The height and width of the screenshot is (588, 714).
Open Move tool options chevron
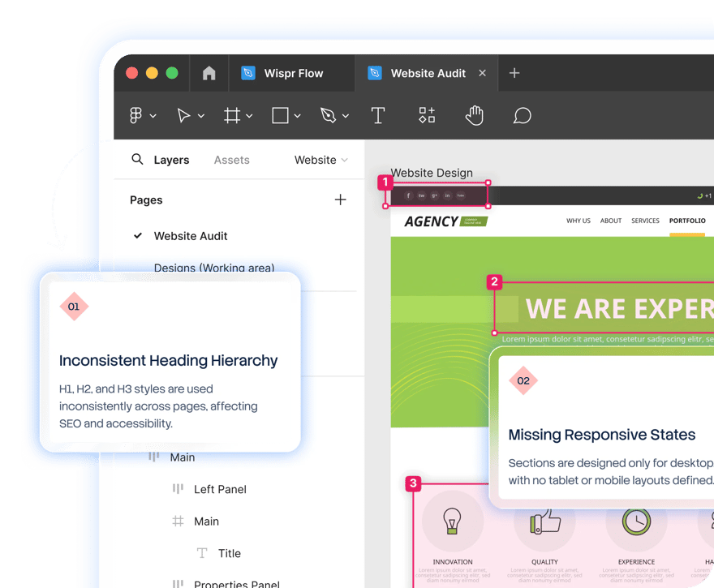pyautogui.click(x=201, y=116)
